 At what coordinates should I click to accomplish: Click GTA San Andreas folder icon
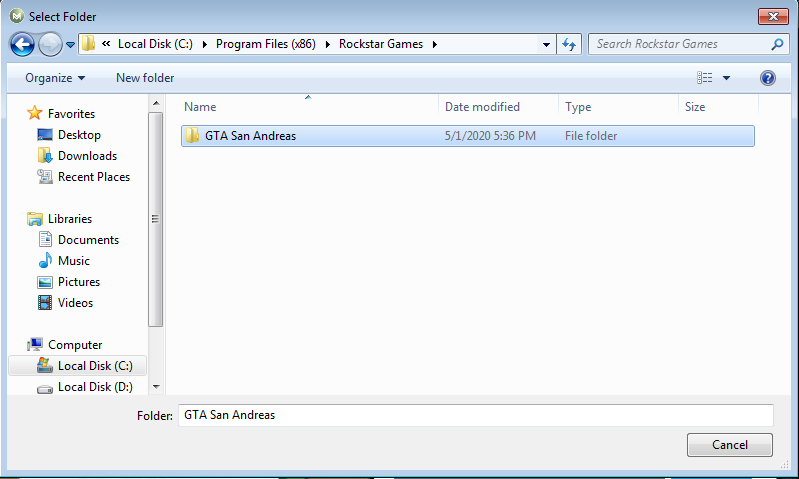(192, 136)
